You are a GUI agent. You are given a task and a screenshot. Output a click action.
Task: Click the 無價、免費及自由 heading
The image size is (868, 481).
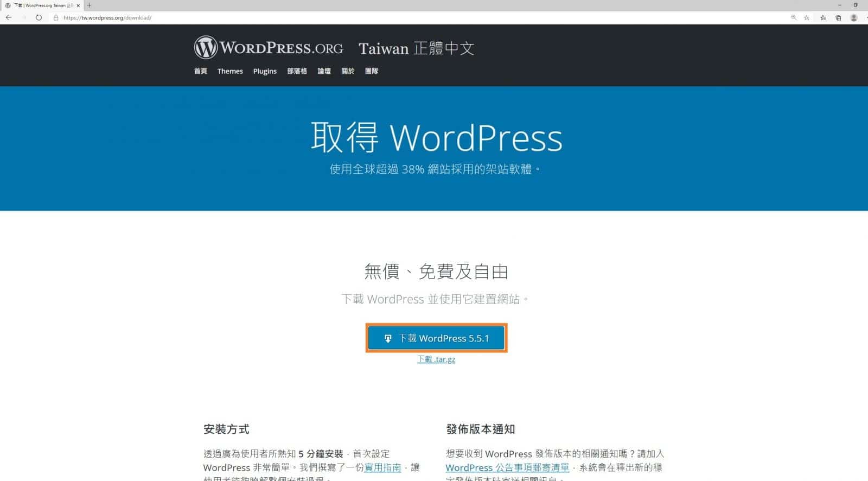436,271
